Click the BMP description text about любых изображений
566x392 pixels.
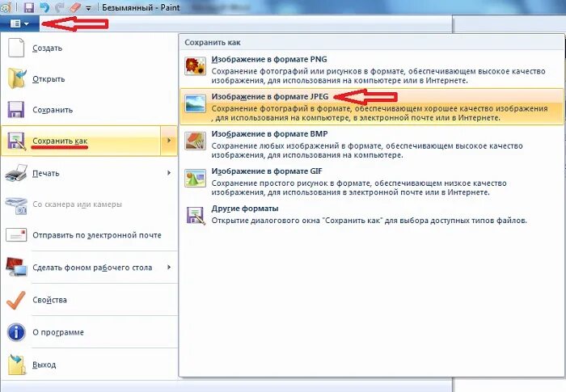click(367, 150)
